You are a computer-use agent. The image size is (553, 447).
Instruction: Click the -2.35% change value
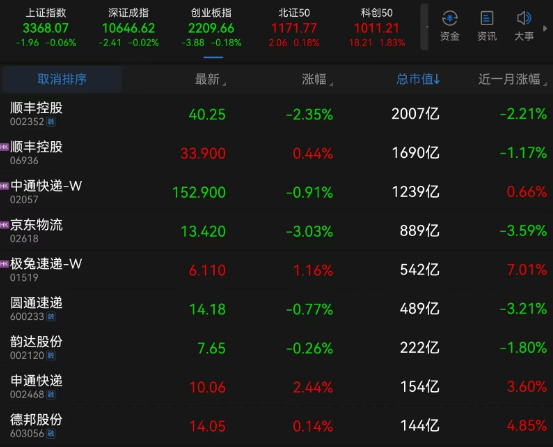[x=309, y=115]
